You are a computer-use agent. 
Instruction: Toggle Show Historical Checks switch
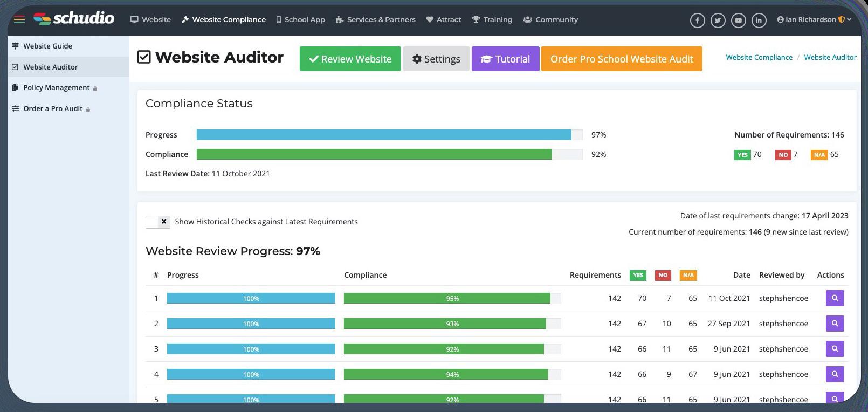(158, 222)
